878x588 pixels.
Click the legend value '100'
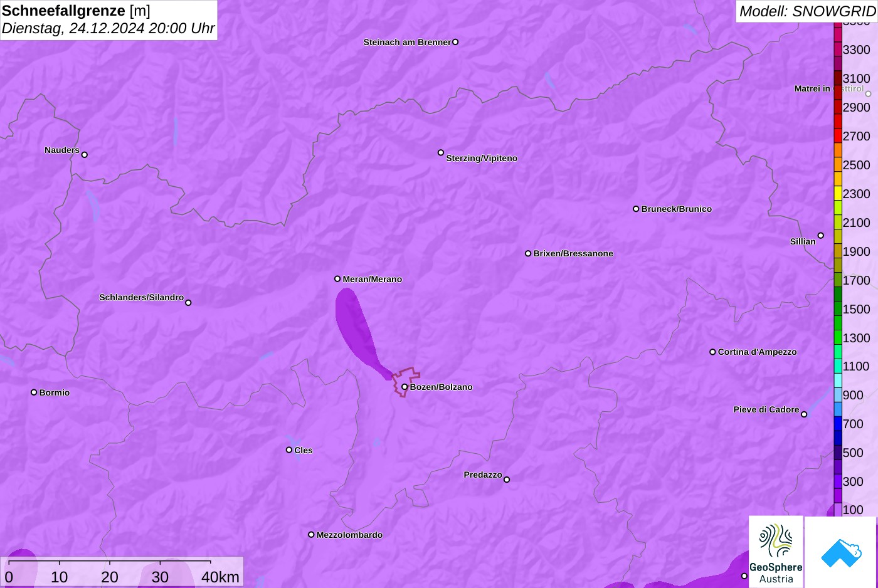tap(853, 510)
